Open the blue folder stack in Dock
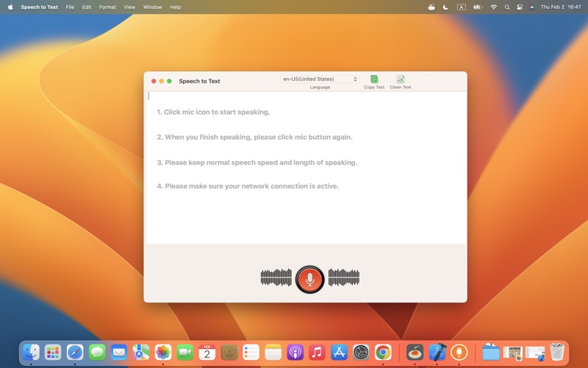 [490, 353]
